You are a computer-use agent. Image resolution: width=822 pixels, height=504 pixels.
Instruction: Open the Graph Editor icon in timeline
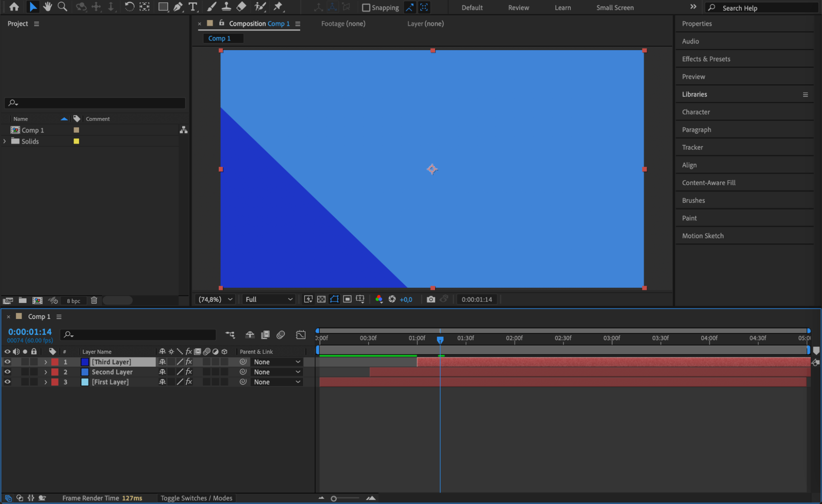coord(301,335)
